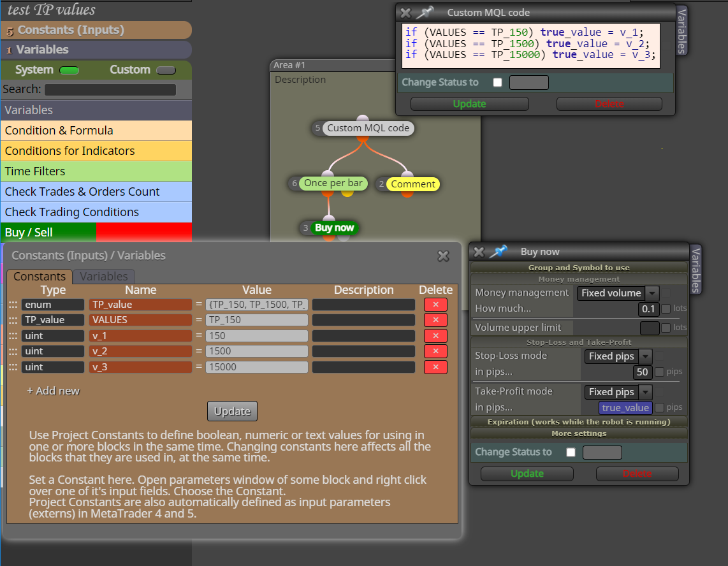Edit the VALUES constant name field

point(140,320)
